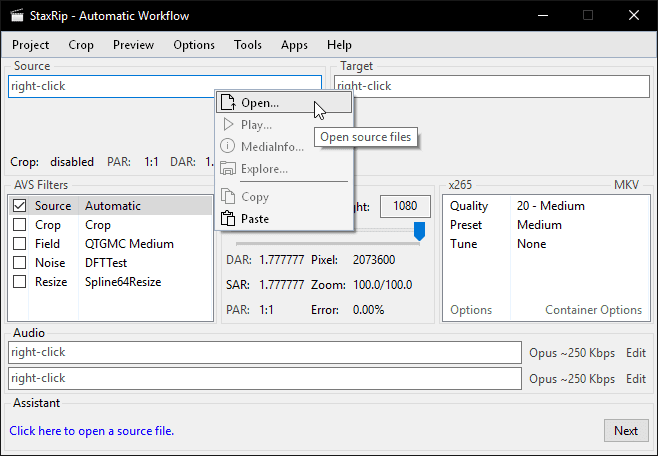
Task: Open Container Options link
Action: click(593, 310)
